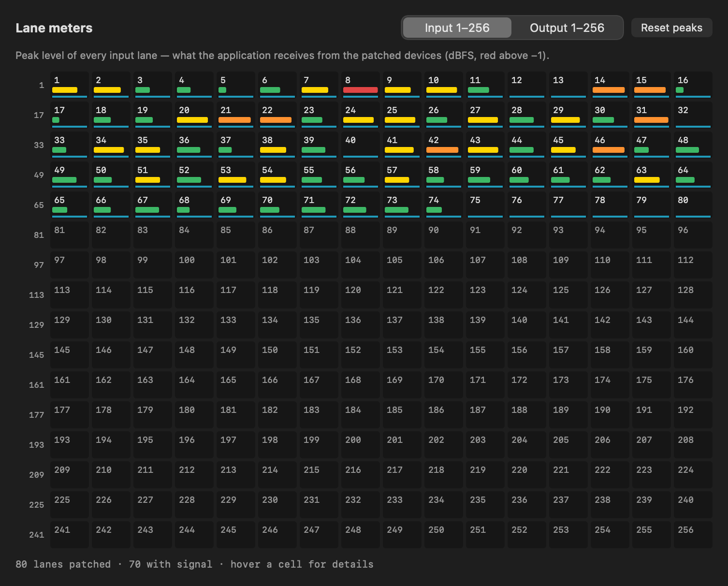Image resolution: width=728 pixels, height=586 pixels.
Task: Select the lane 24 meter cell
Action: pyautogui.click(x=361, y=116)
